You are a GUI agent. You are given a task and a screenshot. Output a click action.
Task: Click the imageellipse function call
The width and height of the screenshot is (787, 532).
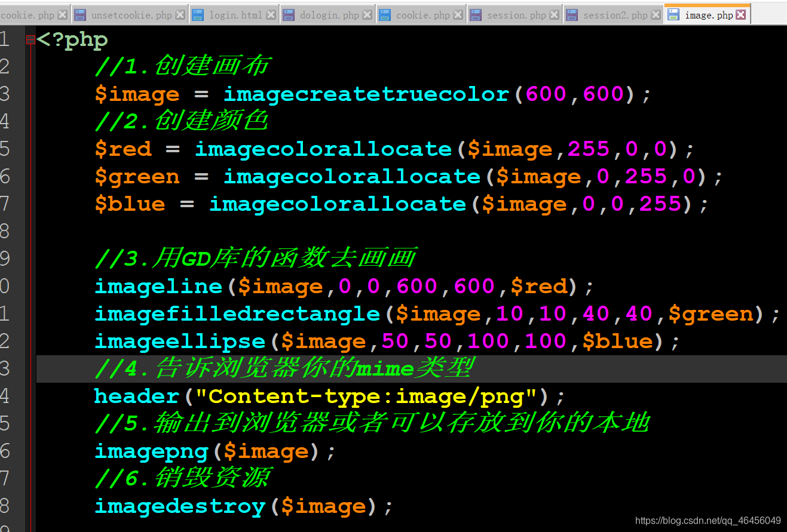pyautogui.click(x=388, y=342)
